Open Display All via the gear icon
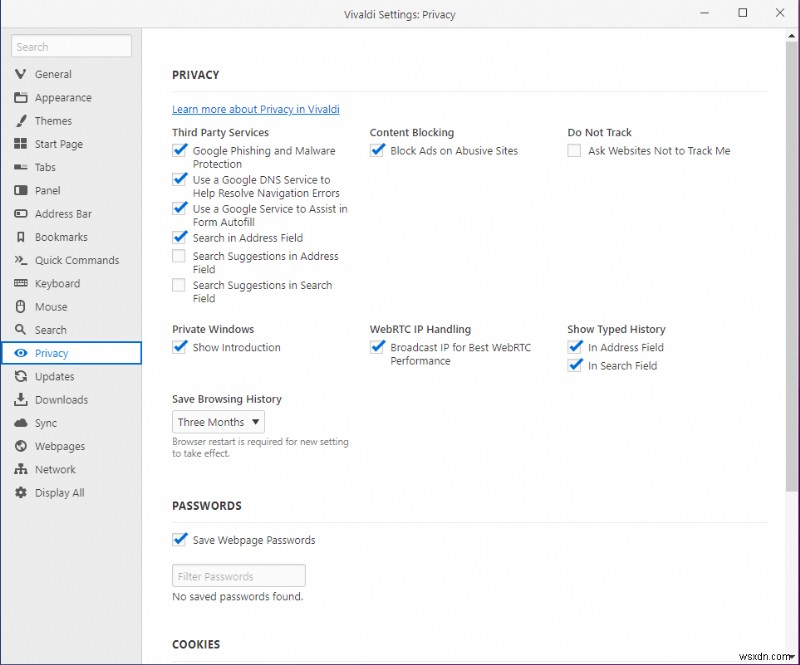This screenshot has height=665, width=800. (21, 492)
